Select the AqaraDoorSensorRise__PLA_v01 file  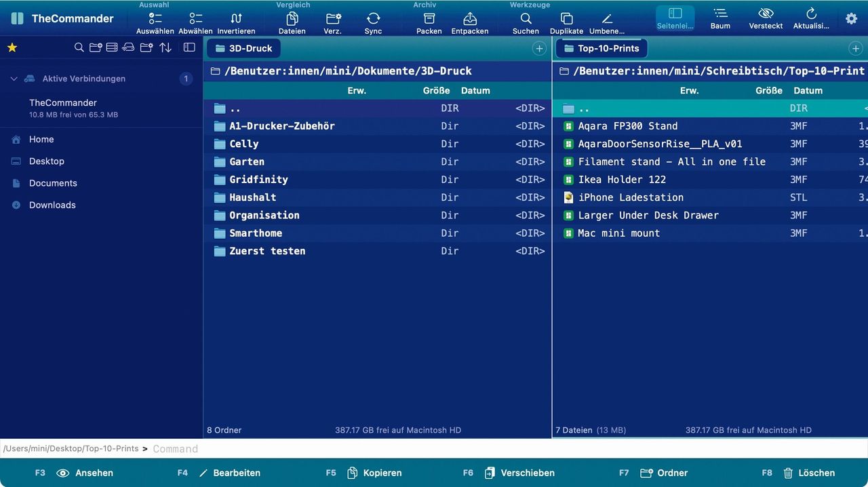[x=711, y=144]
